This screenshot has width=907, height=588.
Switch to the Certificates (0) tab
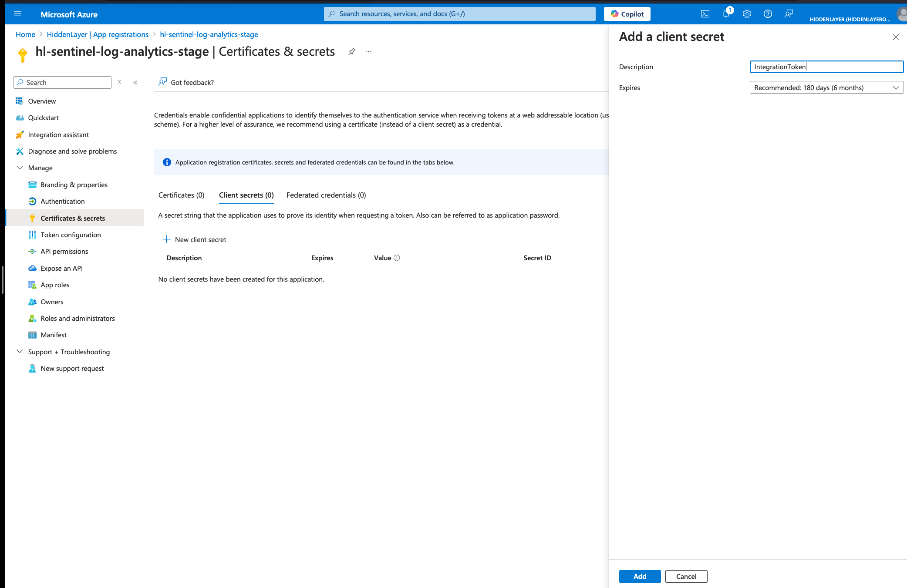coord(181,195)
